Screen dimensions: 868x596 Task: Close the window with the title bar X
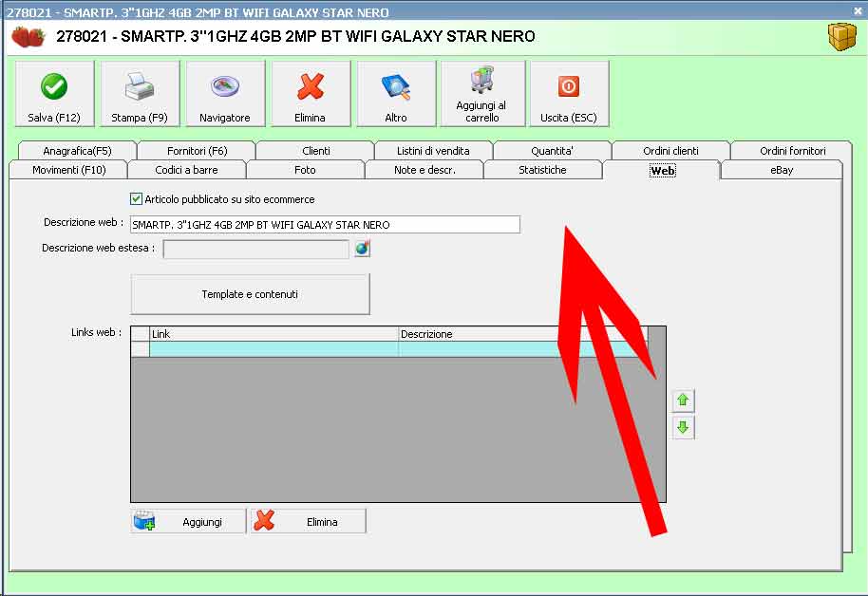click(x=858, y=11)
